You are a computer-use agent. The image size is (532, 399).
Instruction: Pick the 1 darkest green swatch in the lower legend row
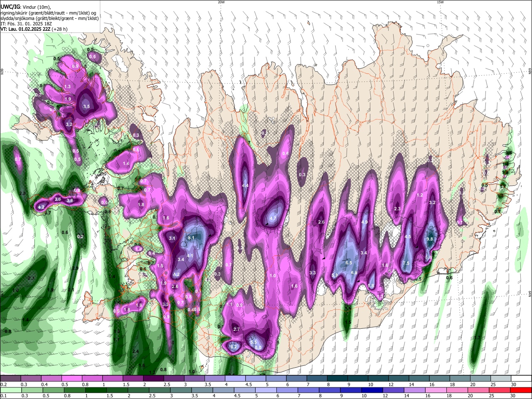click(x=96, y=390)
